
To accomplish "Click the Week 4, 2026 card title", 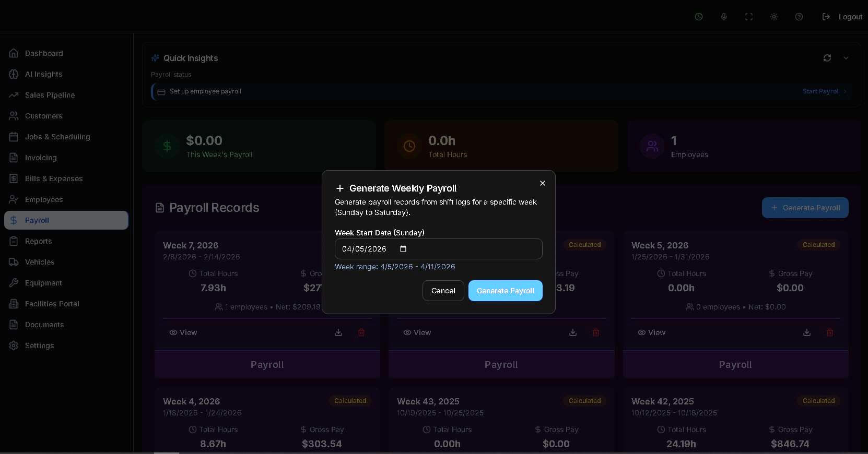I will click(x=191, y=401).
